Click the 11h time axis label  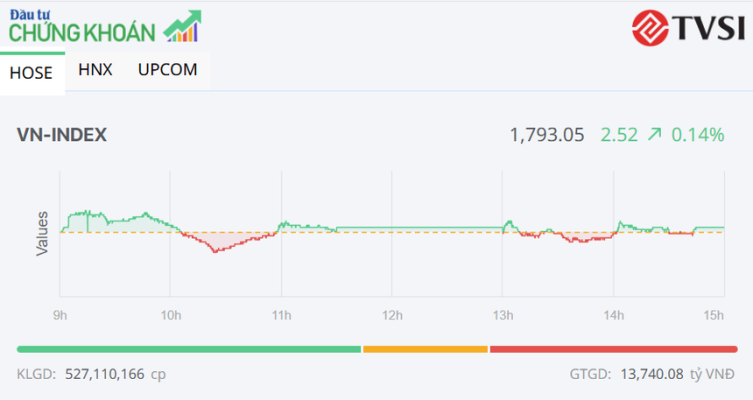tap(281, 315)
